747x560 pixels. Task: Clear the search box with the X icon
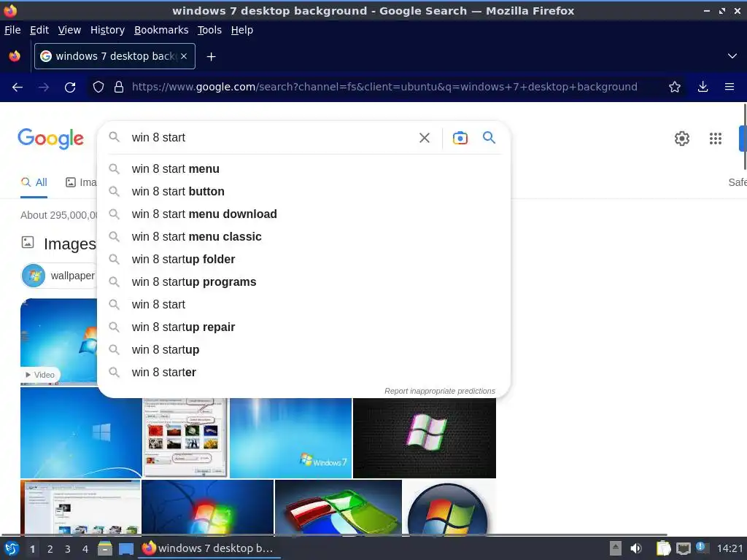[425, 138]
